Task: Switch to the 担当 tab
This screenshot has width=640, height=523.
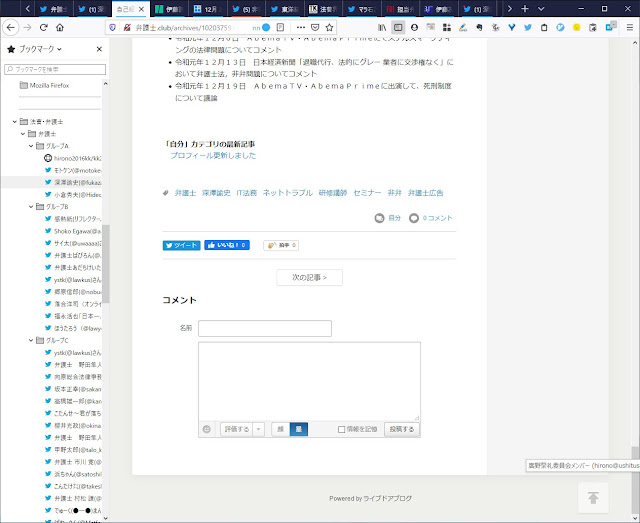Action: pyautogui.click(x=401, y=9)
